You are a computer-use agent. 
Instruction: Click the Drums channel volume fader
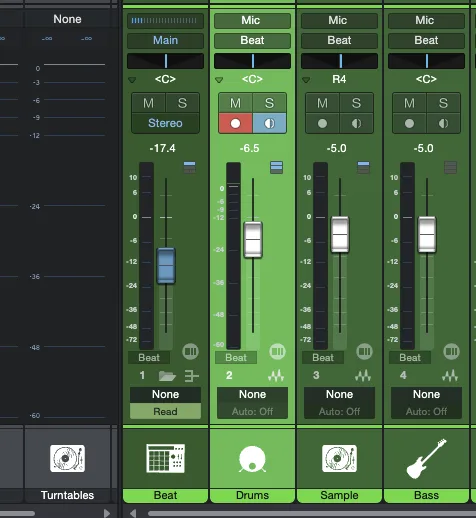point(253,240)
